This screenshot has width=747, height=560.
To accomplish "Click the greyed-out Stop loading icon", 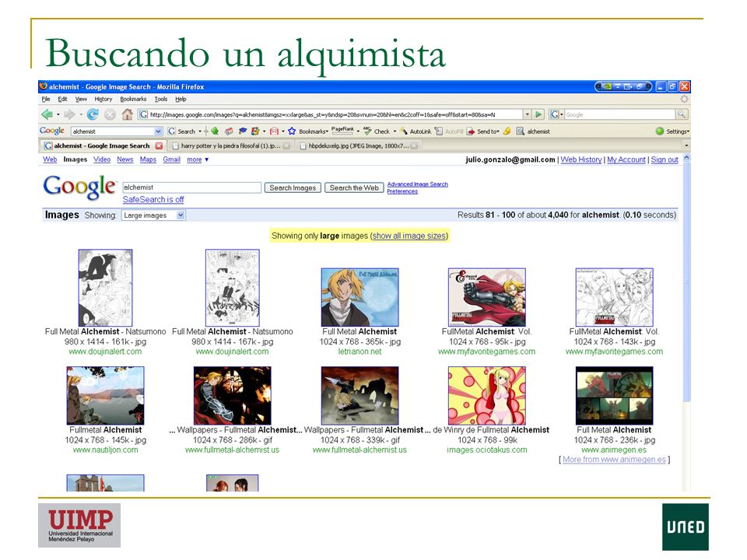I will [110, 114].
